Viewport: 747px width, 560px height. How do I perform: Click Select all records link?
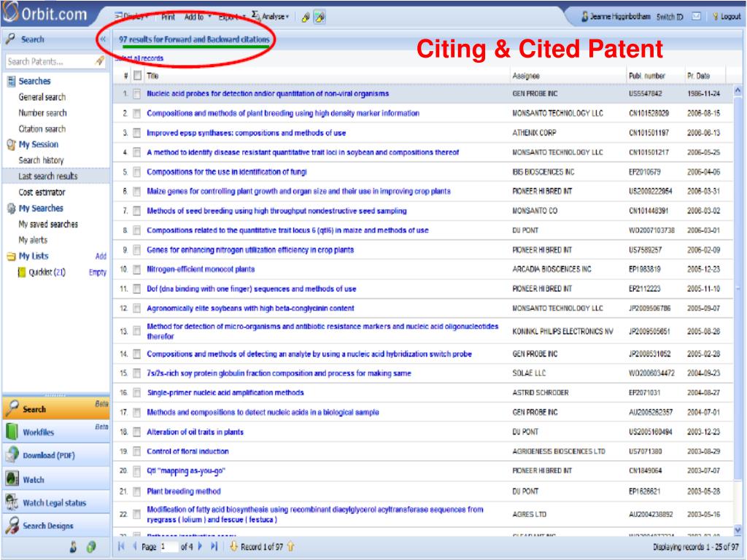(139, 58)
